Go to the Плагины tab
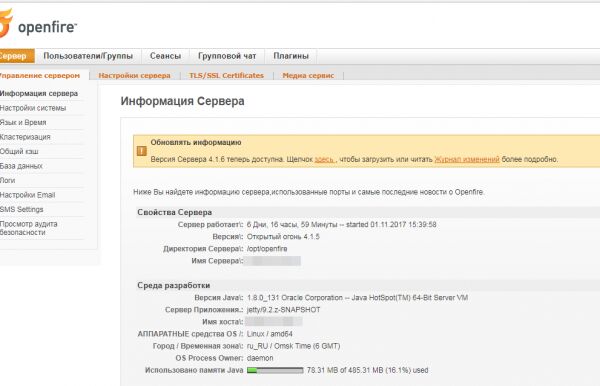Screen dimensions: 600x386 point(291,56)
